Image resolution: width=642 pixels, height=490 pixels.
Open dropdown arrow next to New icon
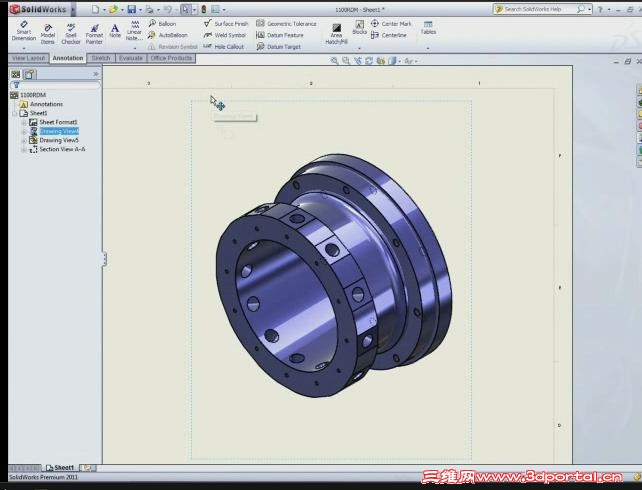point(104,9)
